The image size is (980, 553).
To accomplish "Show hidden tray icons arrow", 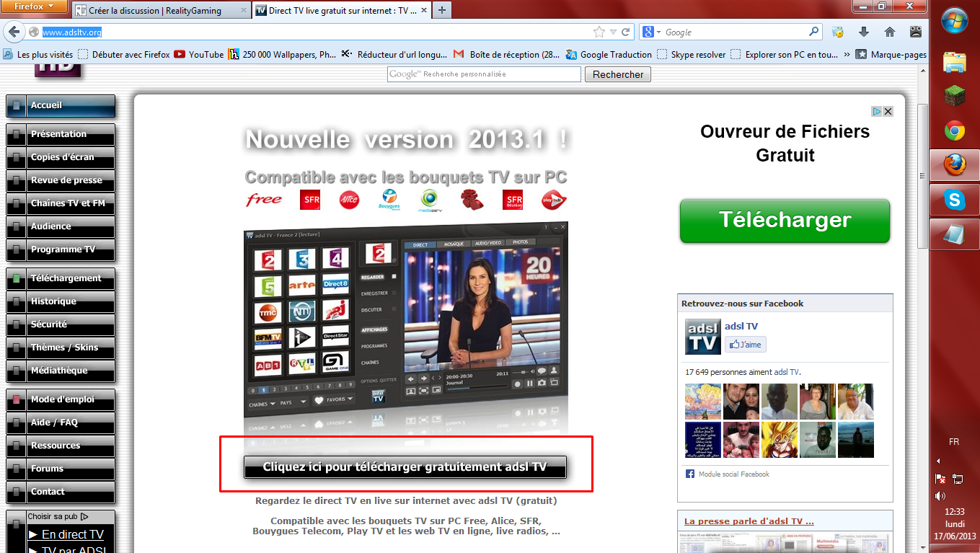I will pyautogui.click(x=938, y=460).
